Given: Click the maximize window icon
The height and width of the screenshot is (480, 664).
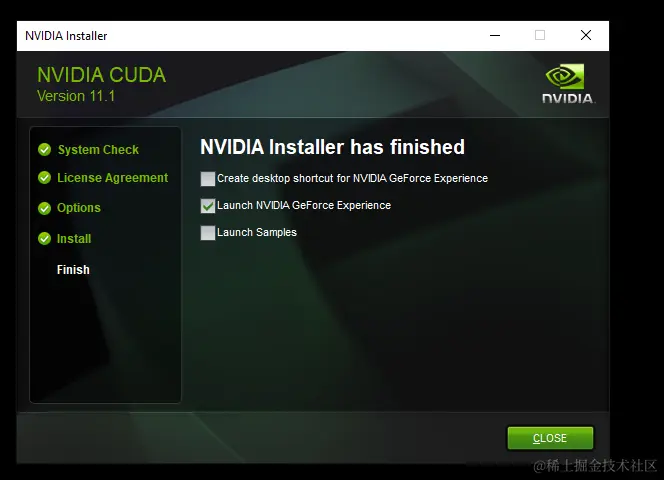Looking at the screenshot, I should 540,35.
